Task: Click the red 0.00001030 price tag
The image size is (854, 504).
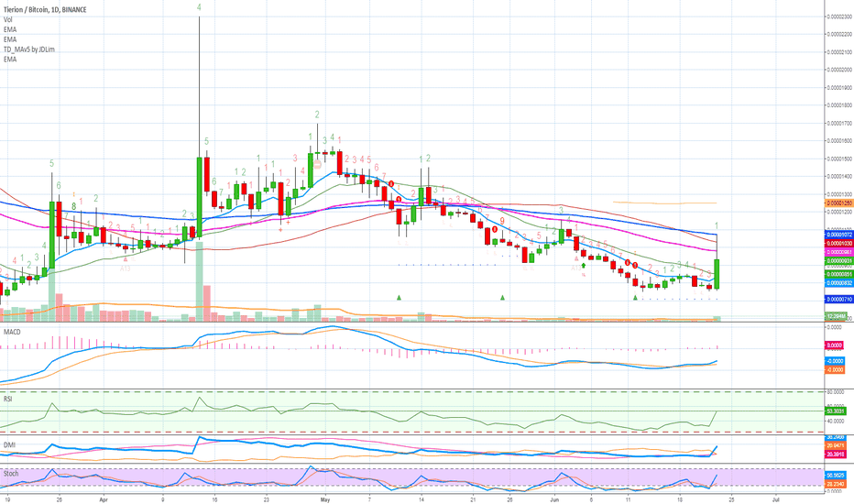Action: point(839,243)
